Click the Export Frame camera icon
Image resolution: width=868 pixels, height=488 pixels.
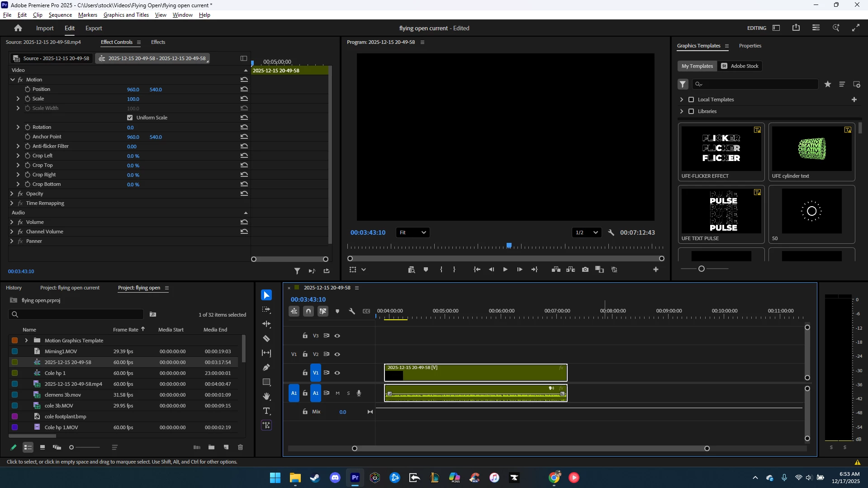(585, 270)
